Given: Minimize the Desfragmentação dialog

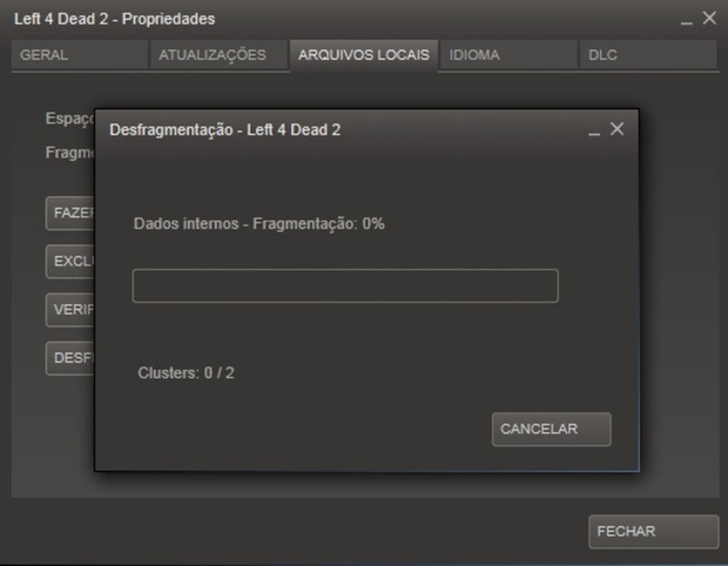Looking at the screenshot, I should (594, 130).
